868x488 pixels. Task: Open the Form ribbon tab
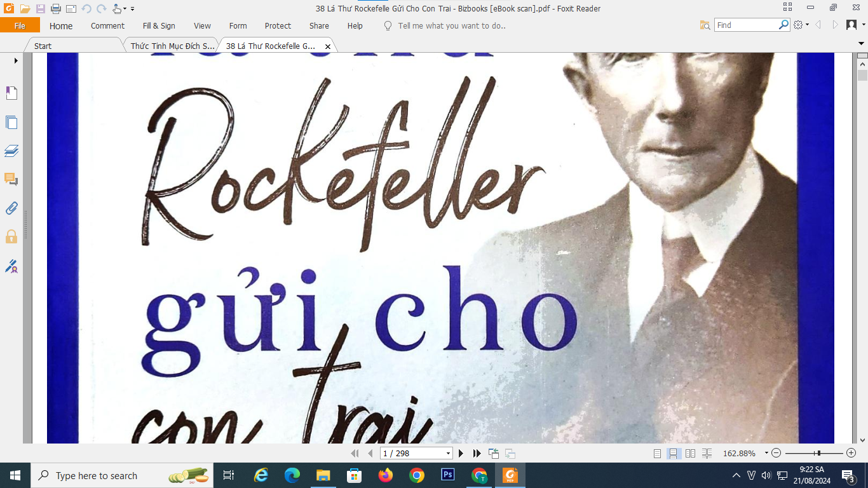(238, 26)
